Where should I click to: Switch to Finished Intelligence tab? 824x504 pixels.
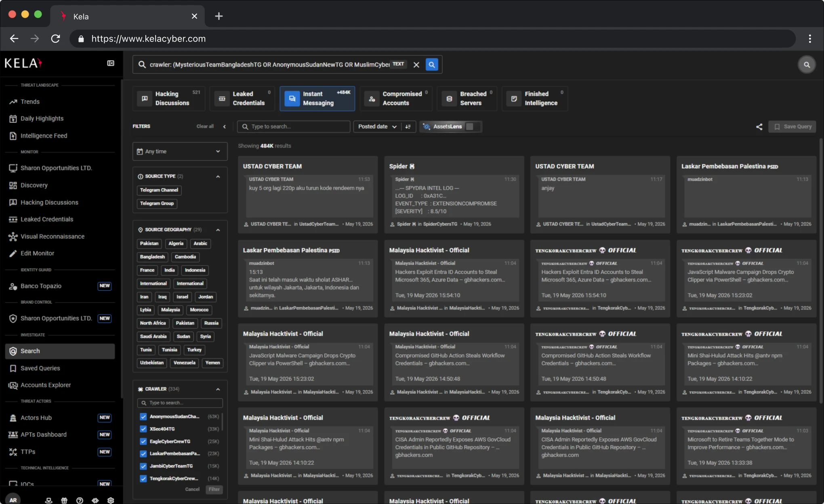tap(535, 99)
